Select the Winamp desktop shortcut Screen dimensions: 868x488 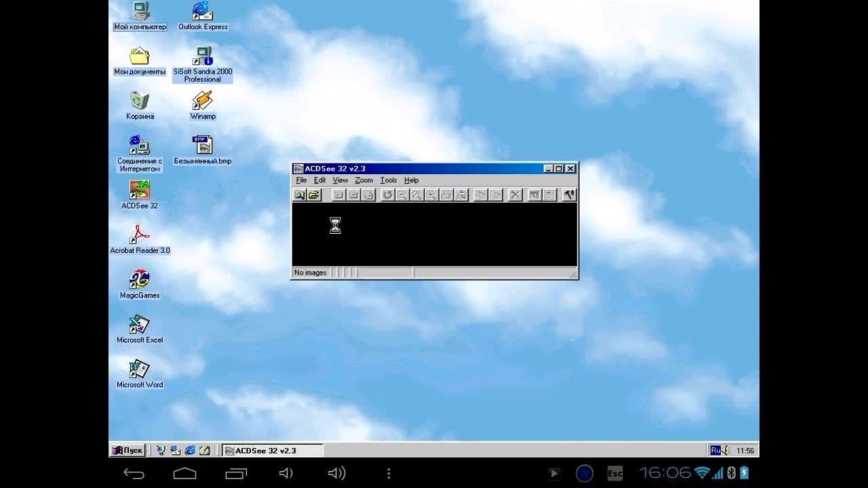pos(203,106)
